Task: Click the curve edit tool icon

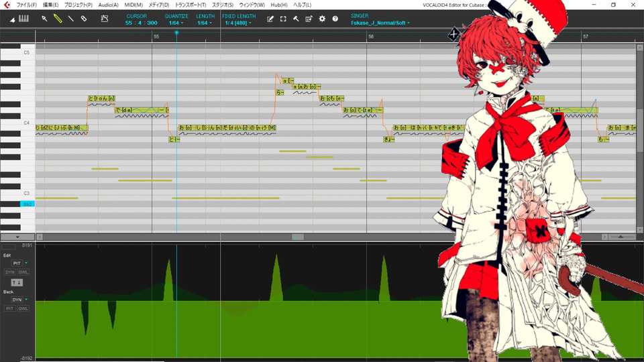Action: coord(105,19)
